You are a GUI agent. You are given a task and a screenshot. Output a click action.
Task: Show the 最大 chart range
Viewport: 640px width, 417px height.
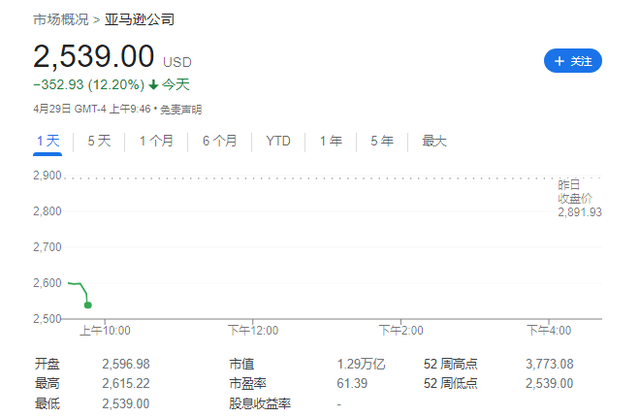click(x=434, y=141)
